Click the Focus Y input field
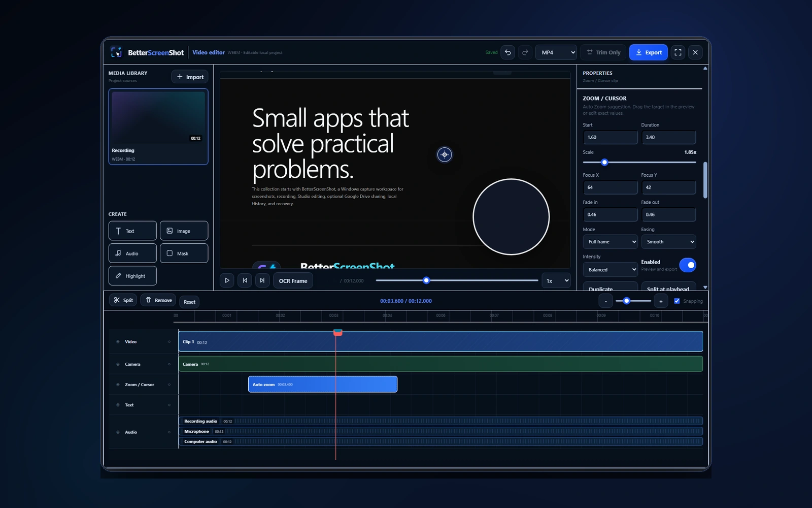The image size is (812, 508). [669, 187]
